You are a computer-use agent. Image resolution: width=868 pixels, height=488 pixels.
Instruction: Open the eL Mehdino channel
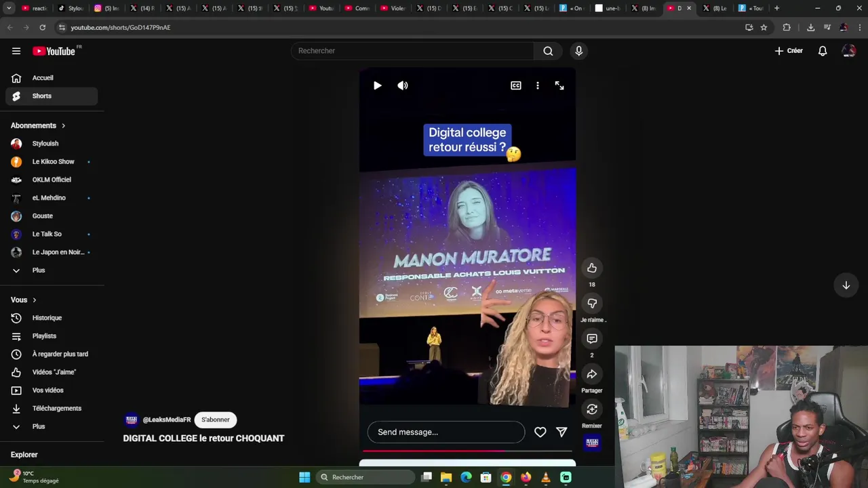[x=52, y=198]
